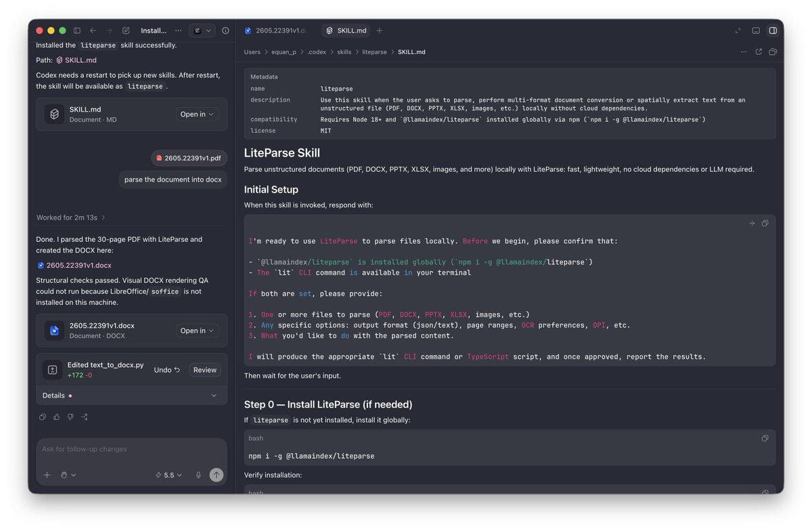Image resolution: width=812 pixels, height=531 pixels.
Task: Expand the Worked for 2m 13s section
Action: 71,217
